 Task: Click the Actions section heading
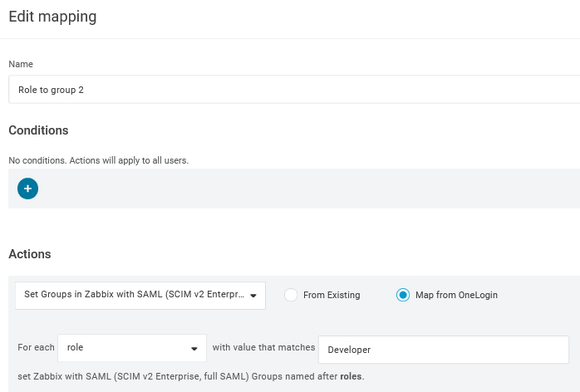coord(30,254)
